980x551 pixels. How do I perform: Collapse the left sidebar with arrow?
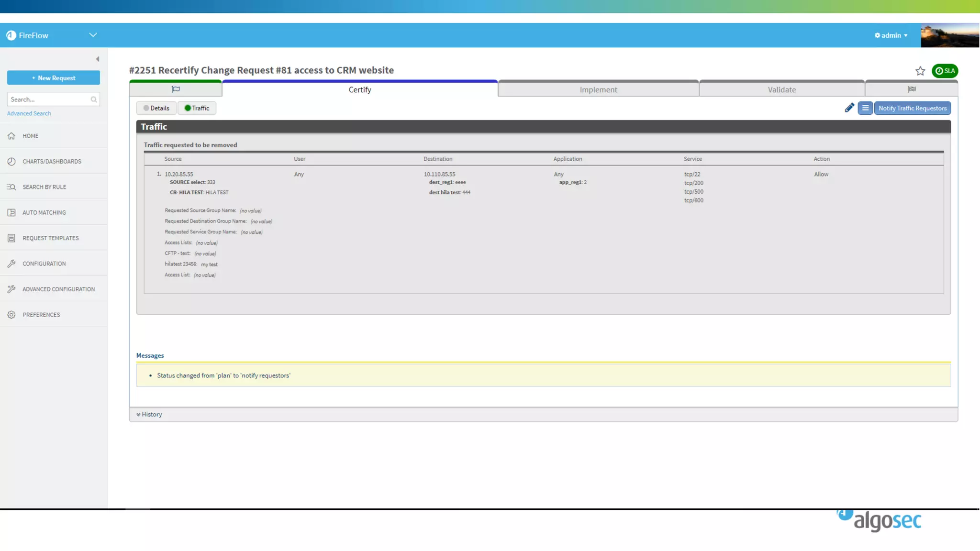pyautogui.click(x=98, y=59)
